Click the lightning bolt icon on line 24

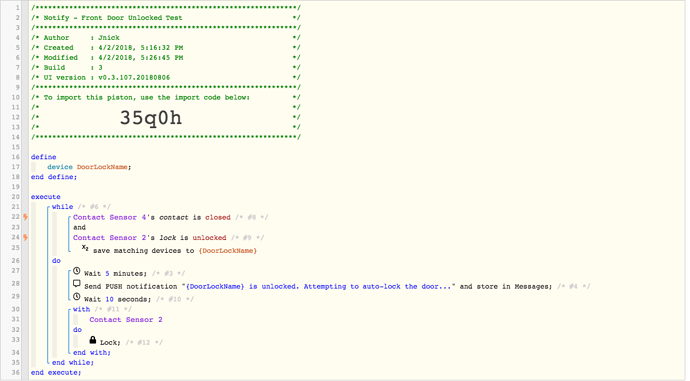26,238
